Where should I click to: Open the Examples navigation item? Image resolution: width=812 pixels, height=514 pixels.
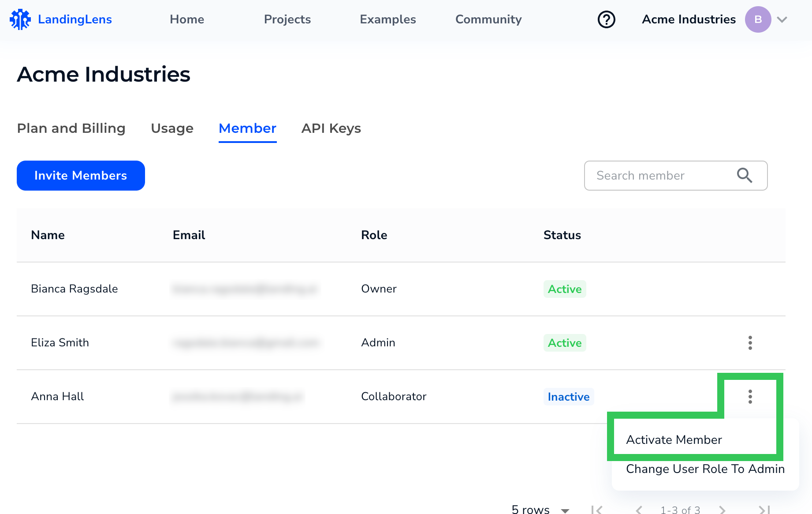388,19
